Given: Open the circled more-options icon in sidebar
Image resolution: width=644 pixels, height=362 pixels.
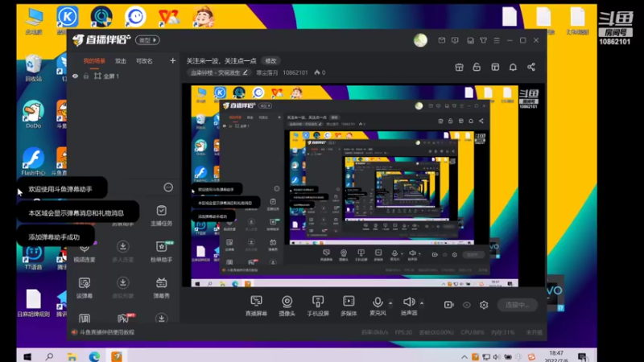Looking at the screenshot, I should (168, 187).
